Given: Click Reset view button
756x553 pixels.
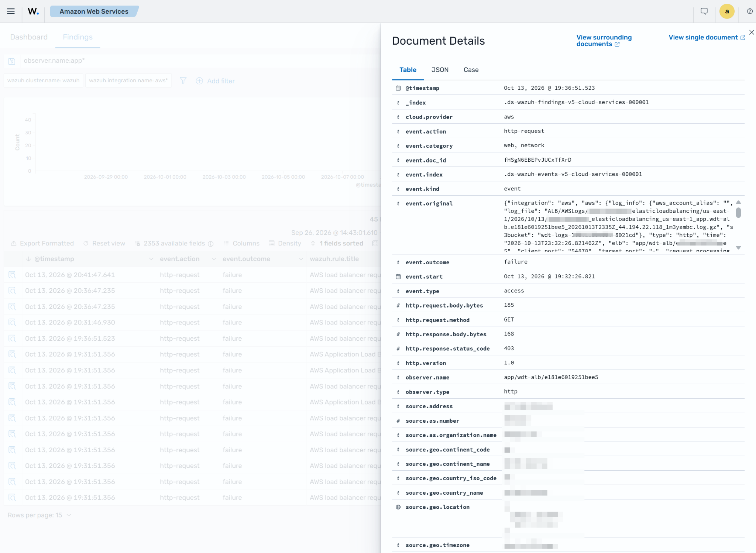Looking at the screenshot, I should [x=104, y=243].
